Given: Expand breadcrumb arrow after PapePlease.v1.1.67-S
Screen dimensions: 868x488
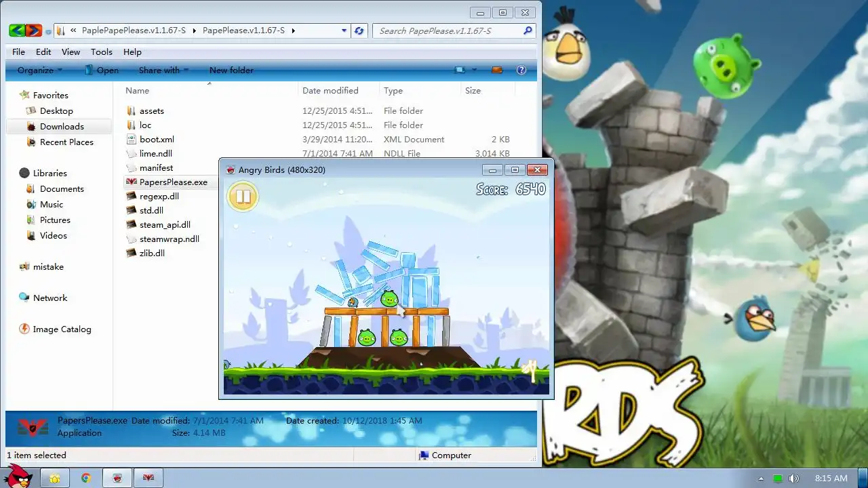Looking at the screenshot, I should (293, 30).
